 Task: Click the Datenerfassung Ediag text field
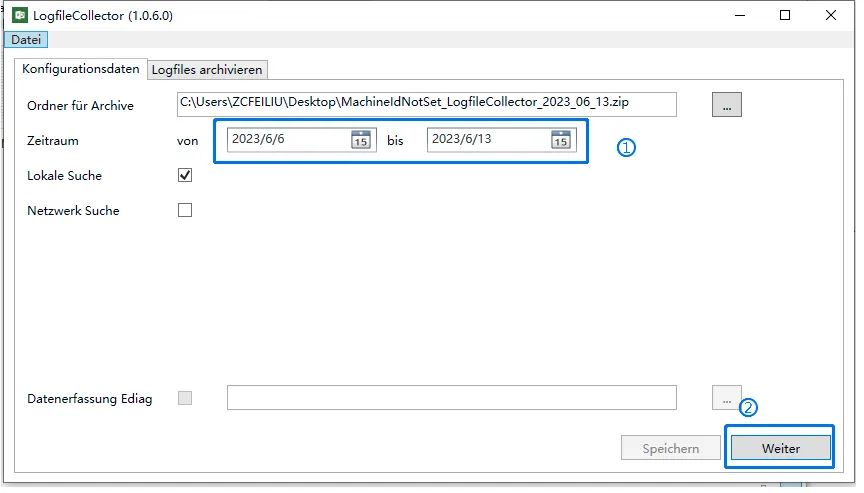451,398
